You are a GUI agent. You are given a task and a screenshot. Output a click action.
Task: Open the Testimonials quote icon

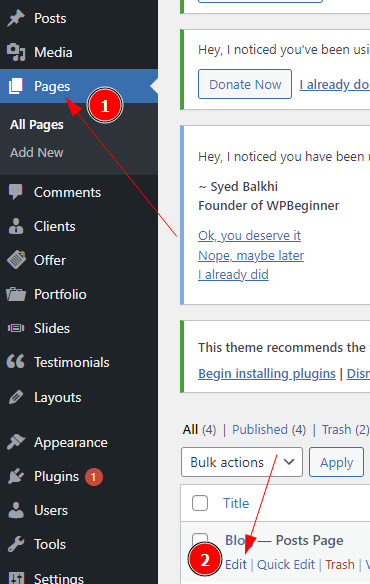point(16,362)
